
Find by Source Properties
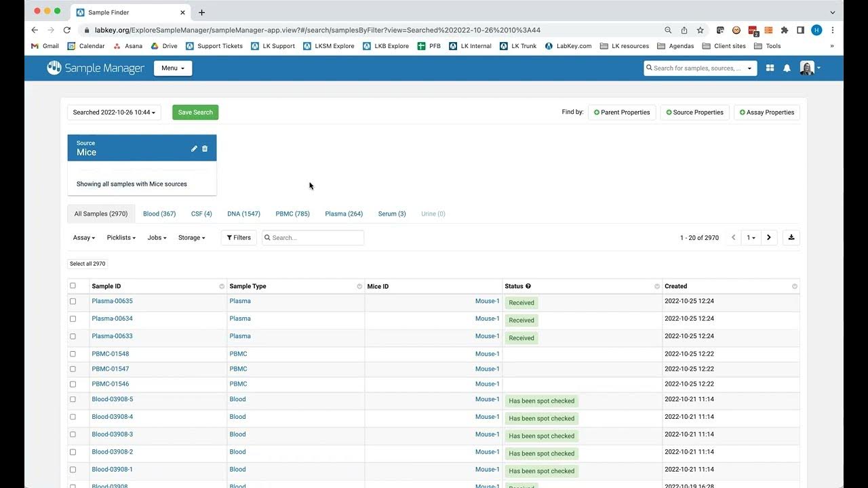[694, 113]
